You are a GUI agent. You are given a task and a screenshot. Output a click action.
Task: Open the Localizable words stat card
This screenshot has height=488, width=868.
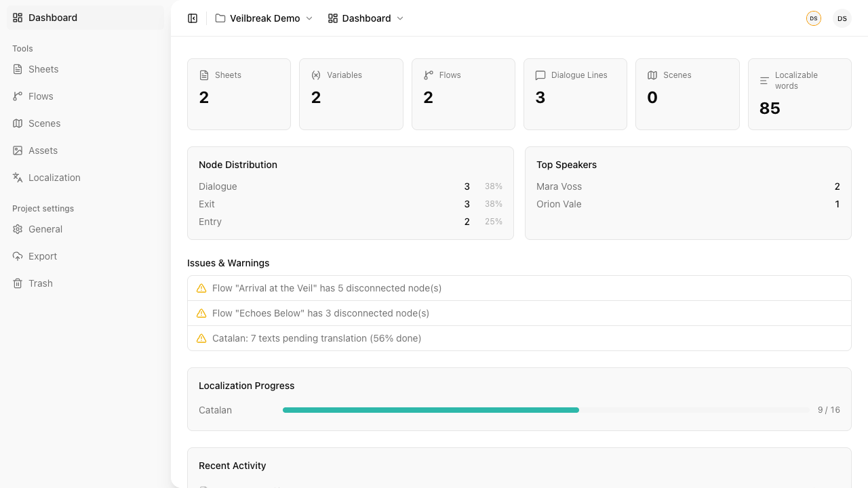coord(800,94)
